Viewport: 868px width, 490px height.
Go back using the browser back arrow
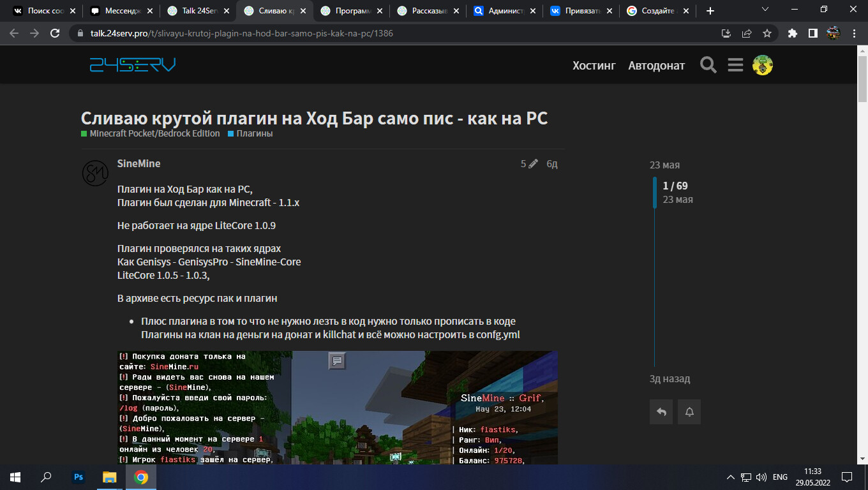pyautogui.click(x=14, y=33)
